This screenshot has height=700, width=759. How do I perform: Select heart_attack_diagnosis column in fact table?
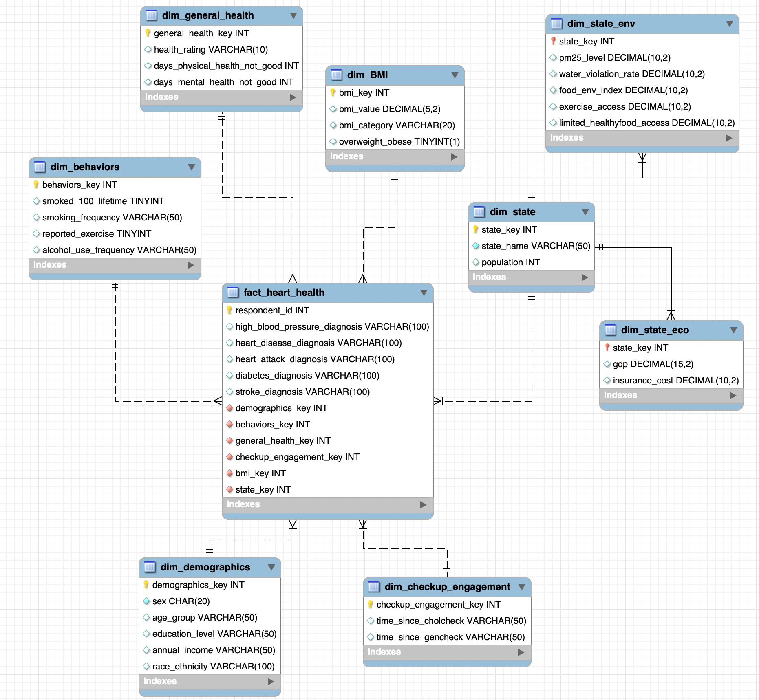(315, 359)
